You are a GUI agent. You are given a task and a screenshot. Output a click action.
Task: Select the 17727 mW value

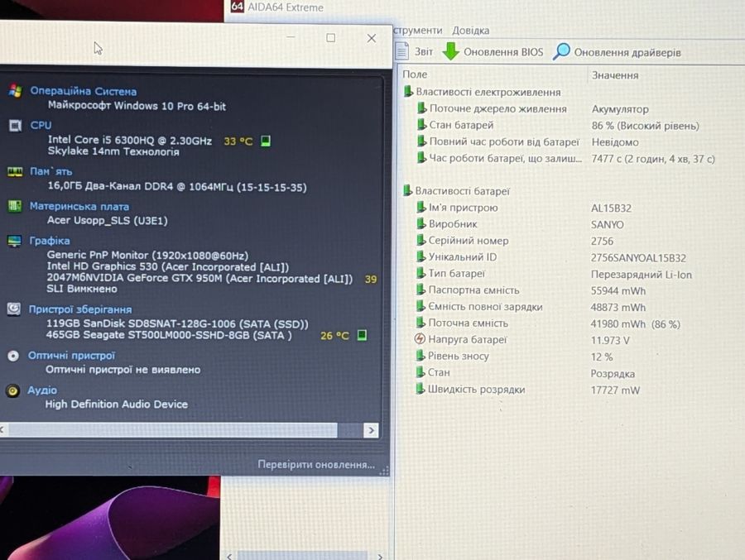(615, 390)
